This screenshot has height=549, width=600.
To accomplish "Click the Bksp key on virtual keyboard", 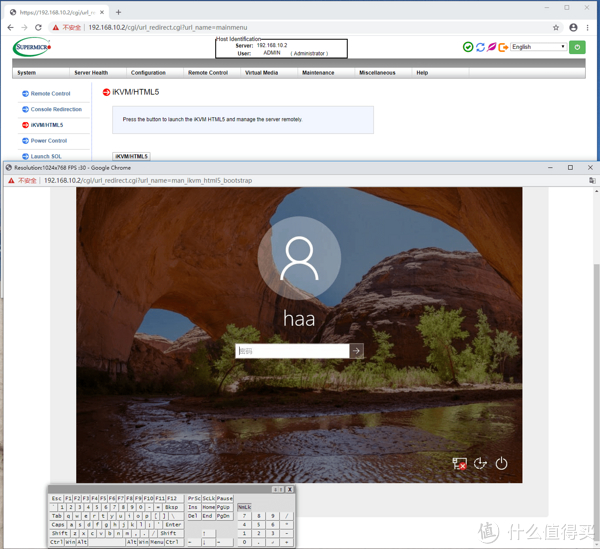I will [x=173, y=507].
